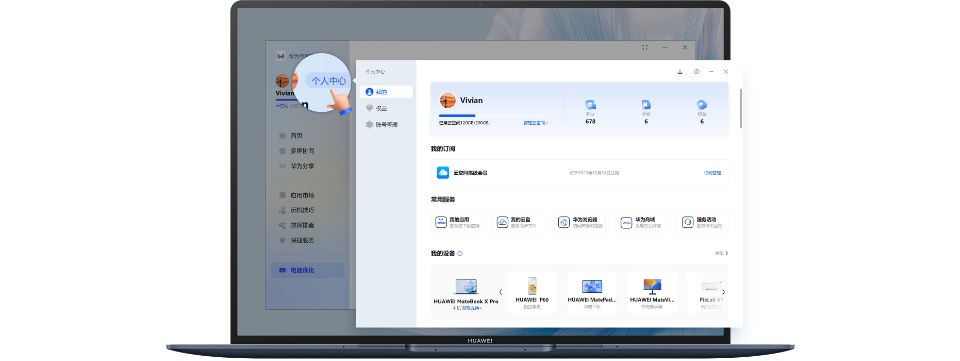Click the refresh icon beside My Devices heading

pos(460,253)
